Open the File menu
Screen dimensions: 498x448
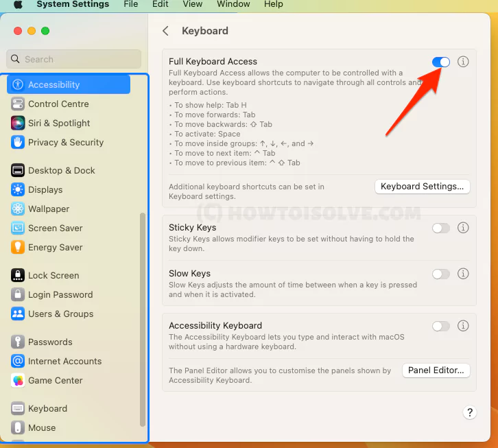(x=131, y=4)
